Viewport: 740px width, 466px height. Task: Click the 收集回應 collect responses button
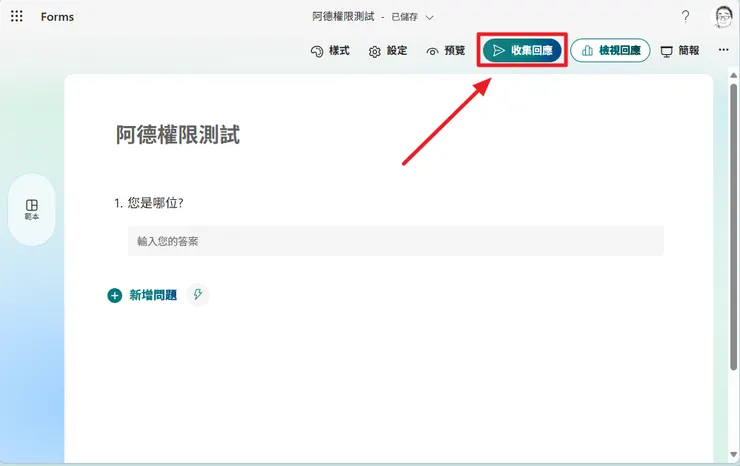[522, 50]
